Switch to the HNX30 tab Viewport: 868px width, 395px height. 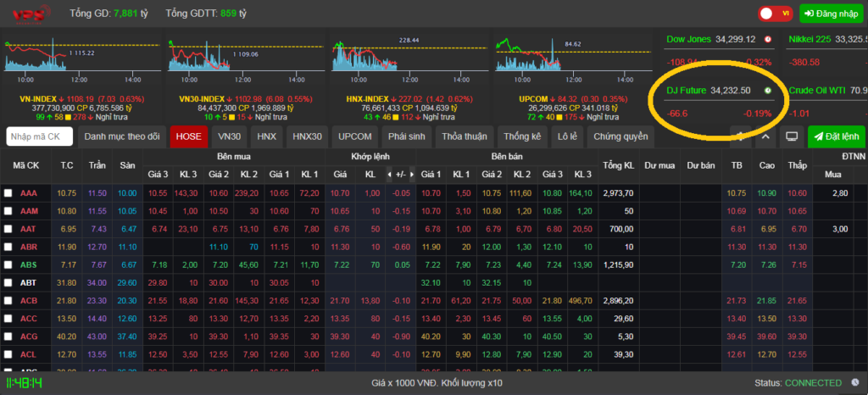(307, 136)
